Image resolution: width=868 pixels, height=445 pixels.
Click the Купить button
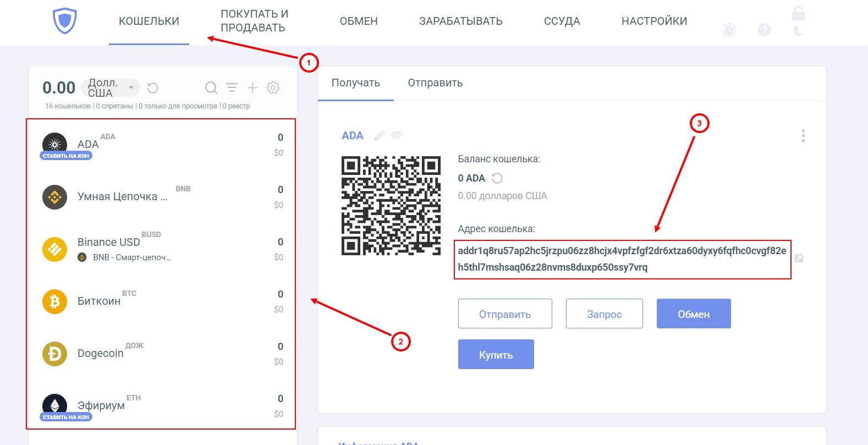pos(496,354)
